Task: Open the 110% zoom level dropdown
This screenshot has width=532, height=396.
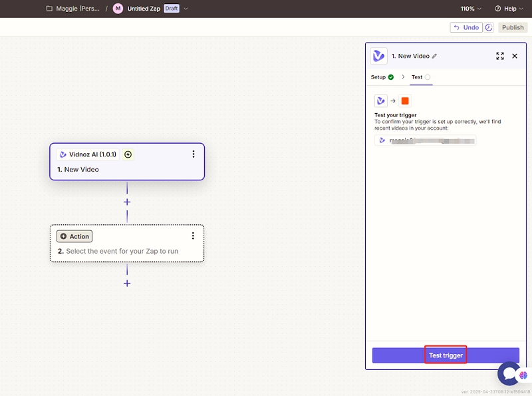Action: (471, 9)
